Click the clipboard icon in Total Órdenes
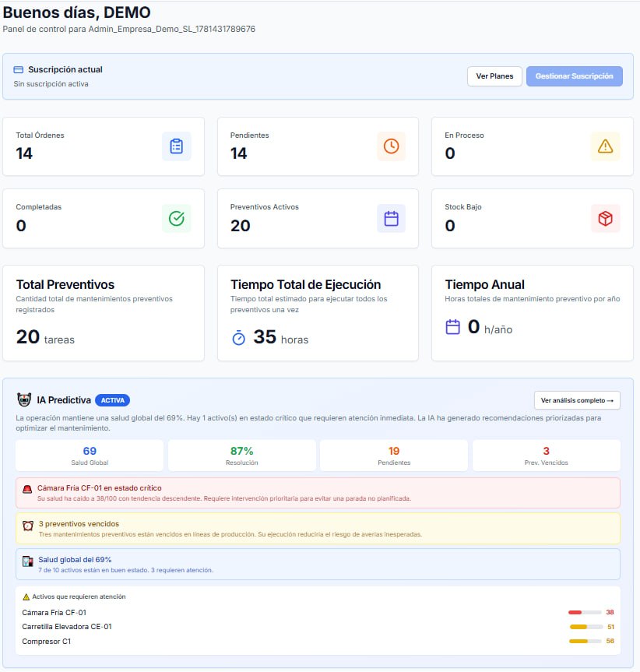Viewport: 640px width, 672px height. tap(177, 146)
